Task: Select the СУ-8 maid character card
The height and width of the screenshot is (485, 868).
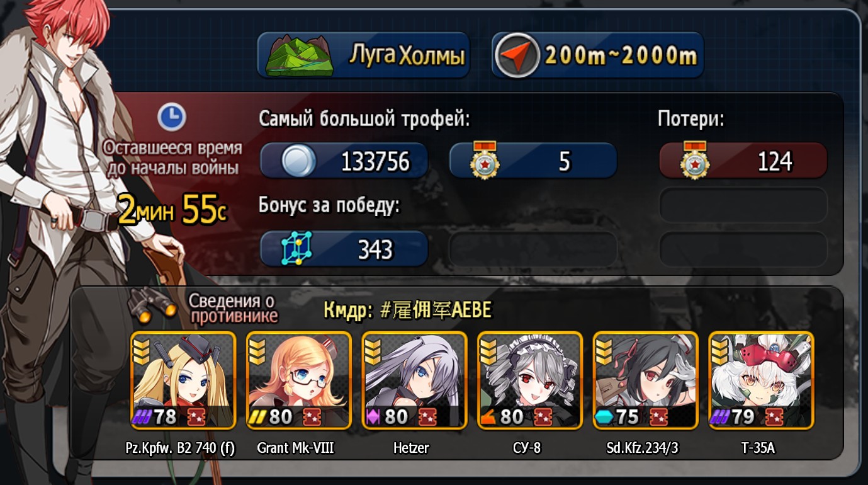Action: point(530,380)
